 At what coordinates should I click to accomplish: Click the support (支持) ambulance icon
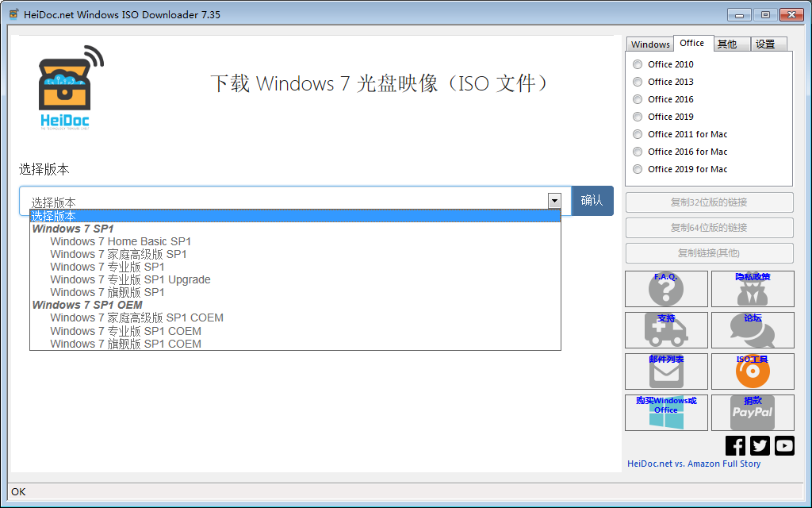pos(666,330)
